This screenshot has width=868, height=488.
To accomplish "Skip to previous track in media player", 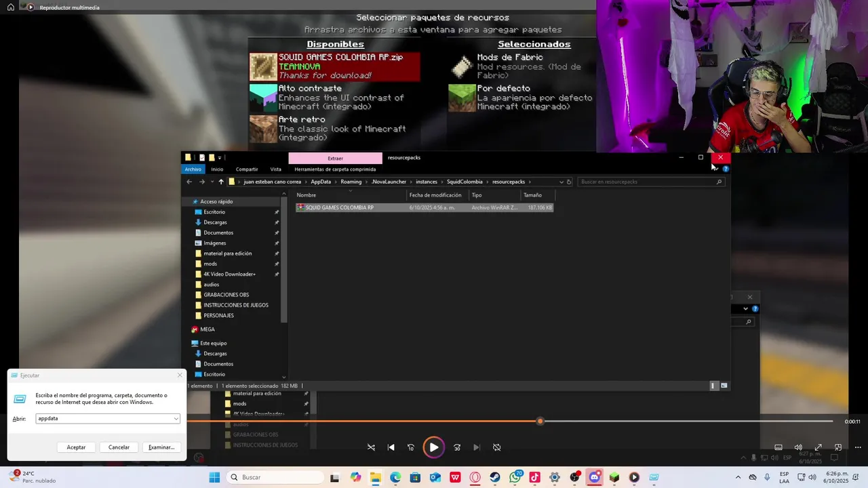I will [391, 447].
